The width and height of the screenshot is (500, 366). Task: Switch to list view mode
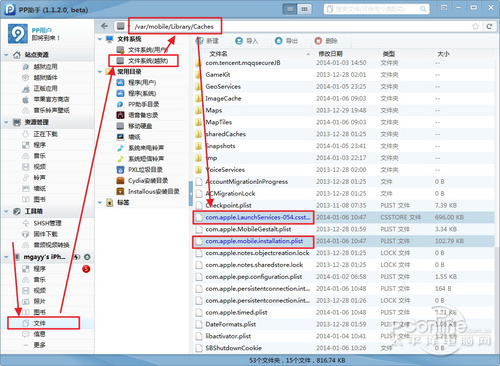point(290,9)
